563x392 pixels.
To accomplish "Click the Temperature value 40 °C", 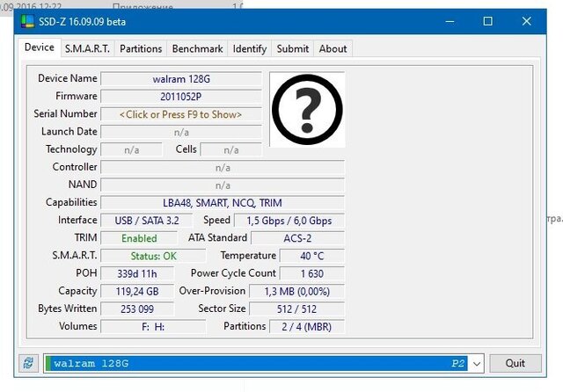I will pos(311,256).
